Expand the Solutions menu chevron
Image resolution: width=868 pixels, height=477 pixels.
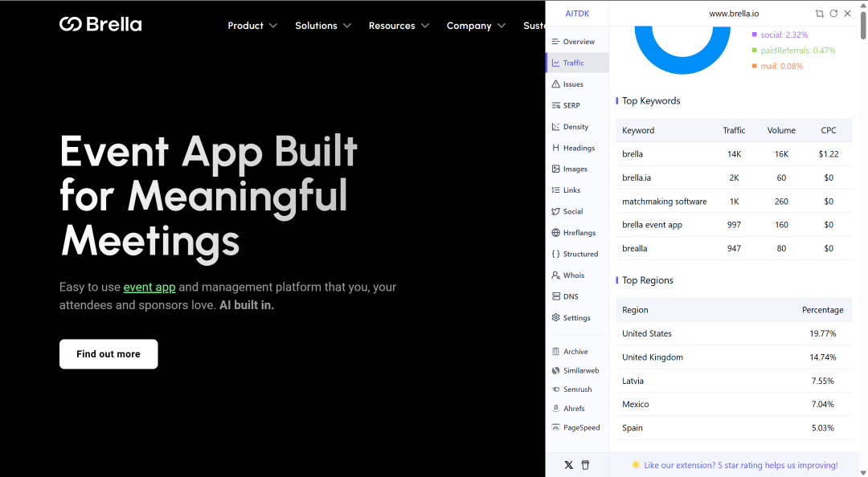347,26
